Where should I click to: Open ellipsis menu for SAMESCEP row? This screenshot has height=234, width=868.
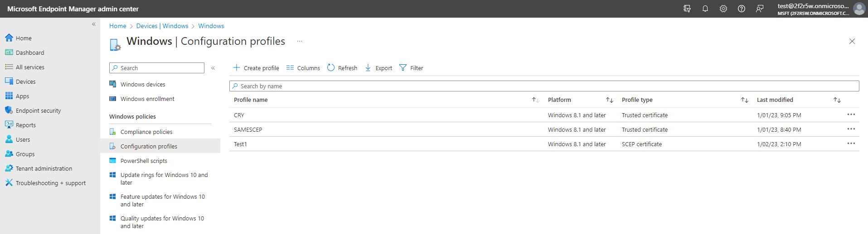(851, 129)
